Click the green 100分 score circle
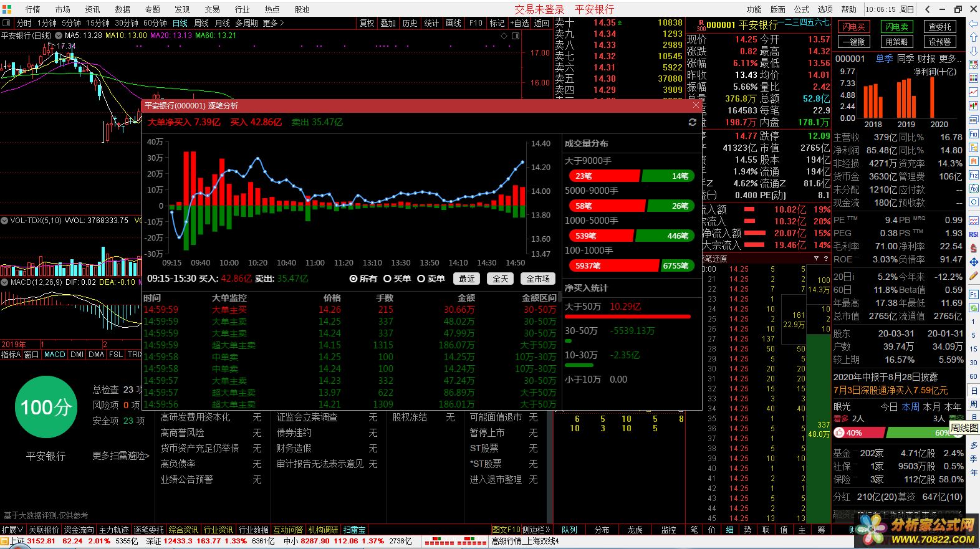Viewport: 980px width, 549px height. (46, 407)
